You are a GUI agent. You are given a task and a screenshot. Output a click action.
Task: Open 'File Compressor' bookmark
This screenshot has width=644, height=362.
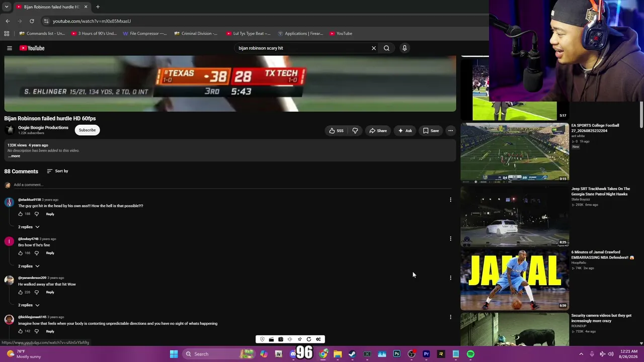(145, 34)
